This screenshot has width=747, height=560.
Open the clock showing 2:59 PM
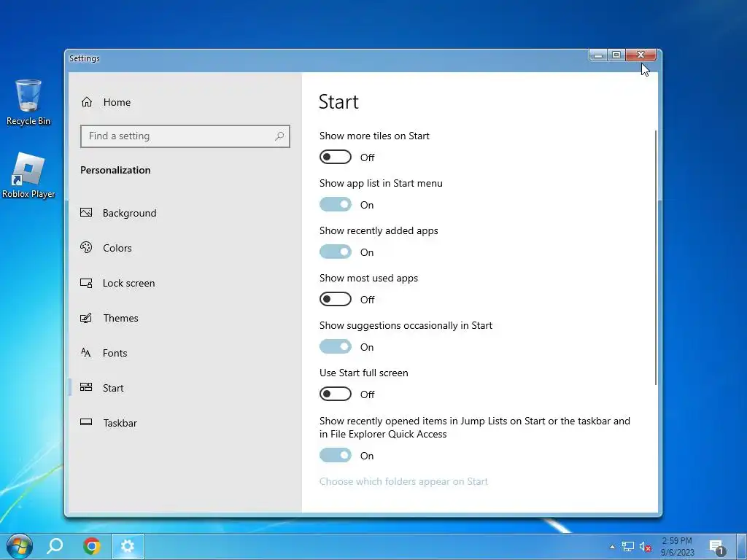pyautogui.click(x=677, y=547)
